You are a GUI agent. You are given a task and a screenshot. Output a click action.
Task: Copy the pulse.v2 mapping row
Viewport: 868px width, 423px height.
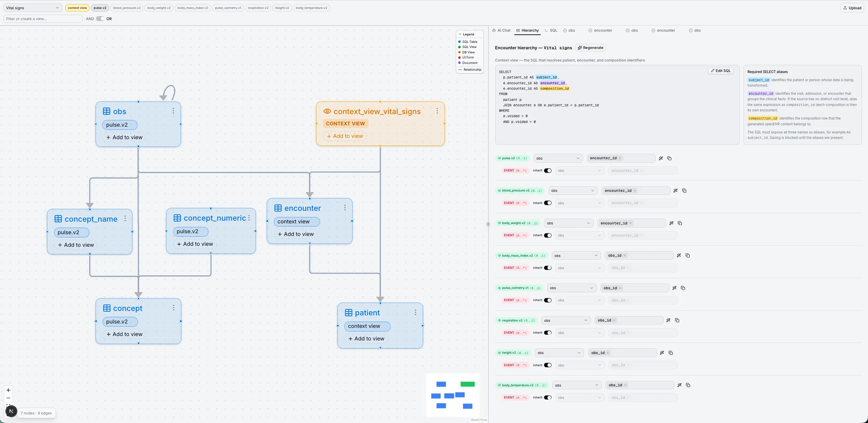pyautogui.click(x=669, y=158)
